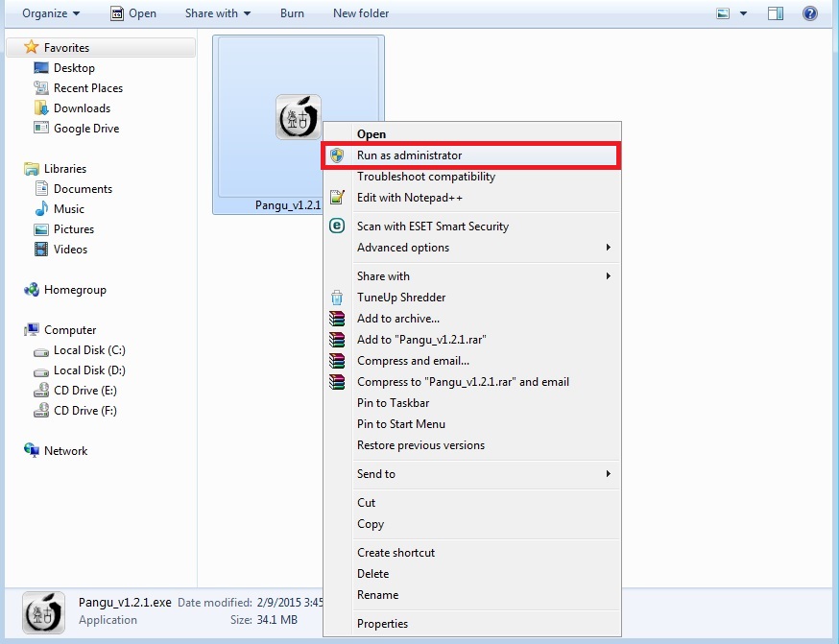Click the ESET icon in context menu
The image size is (839, 644).
337,226
